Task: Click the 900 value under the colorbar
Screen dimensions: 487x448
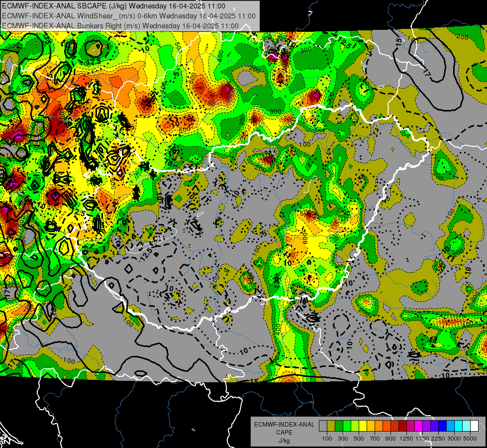Action: [390, 439]
